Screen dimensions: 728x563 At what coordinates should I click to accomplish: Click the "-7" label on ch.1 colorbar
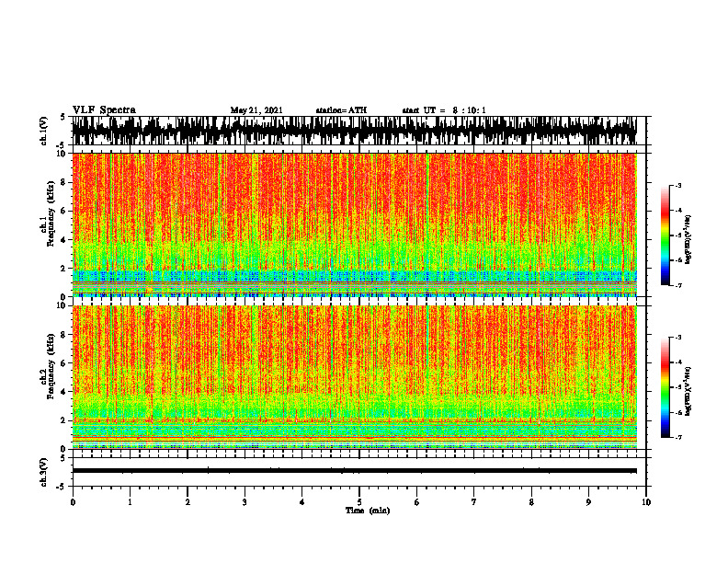[678, 285]
